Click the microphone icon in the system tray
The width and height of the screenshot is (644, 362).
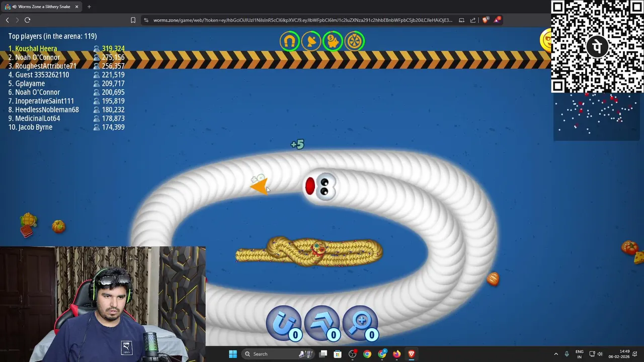coord(567,354)
